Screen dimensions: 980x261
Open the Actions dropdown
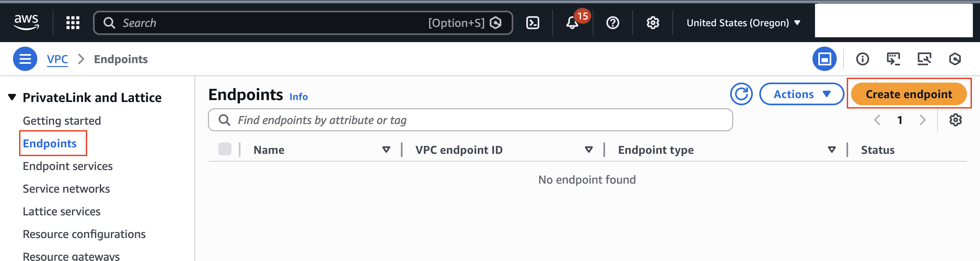tap(801, 94)
